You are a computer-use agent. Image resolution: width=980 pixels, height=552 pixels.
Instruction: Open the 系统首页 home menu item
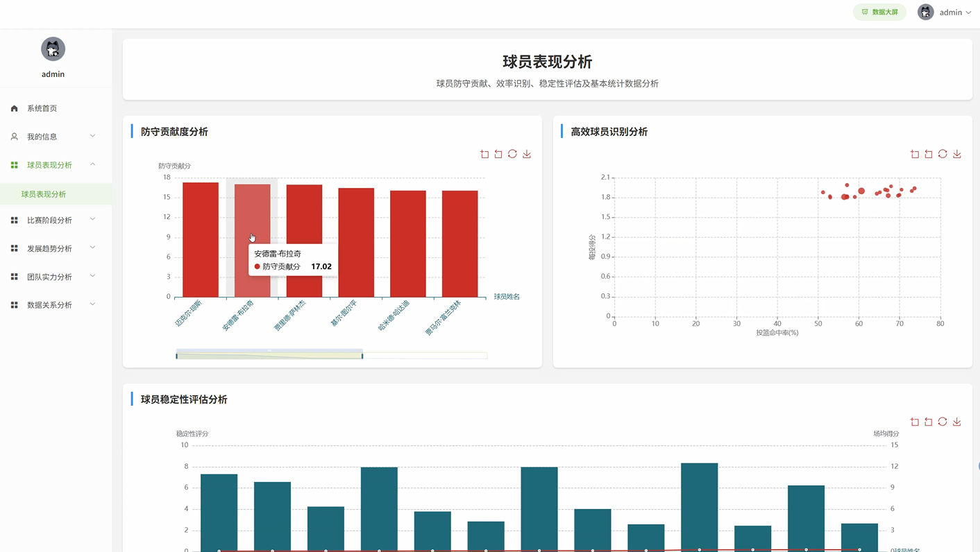(56, 108)
